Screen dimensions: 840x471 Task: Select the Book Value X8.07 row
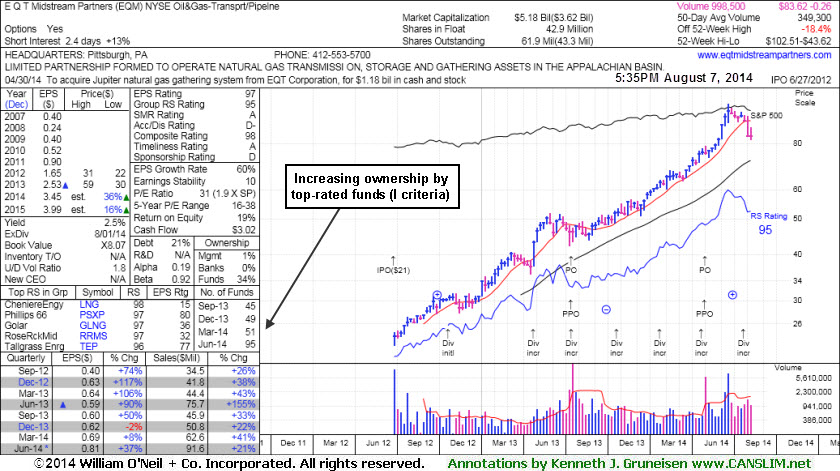pos(65,245)
